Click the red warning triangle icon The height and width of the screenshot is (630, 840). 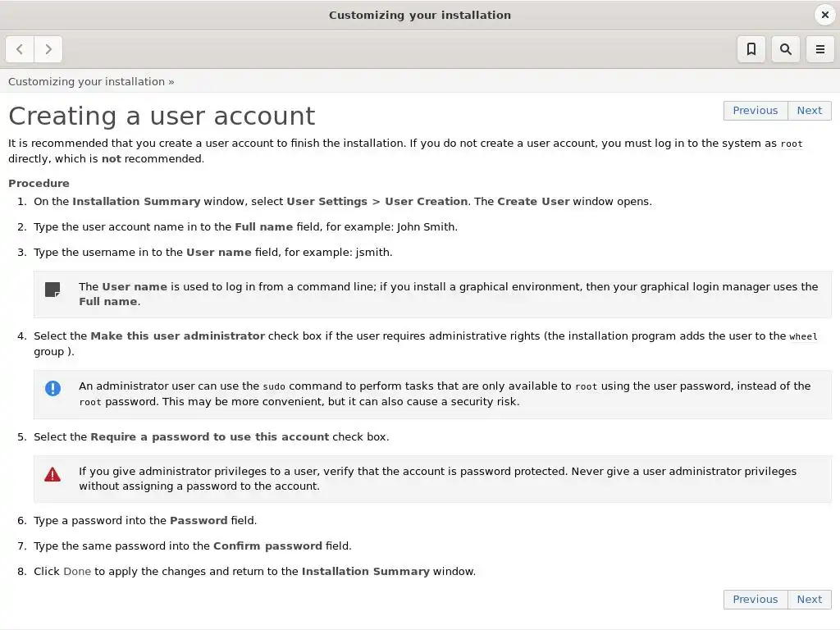tap(52, 474)
